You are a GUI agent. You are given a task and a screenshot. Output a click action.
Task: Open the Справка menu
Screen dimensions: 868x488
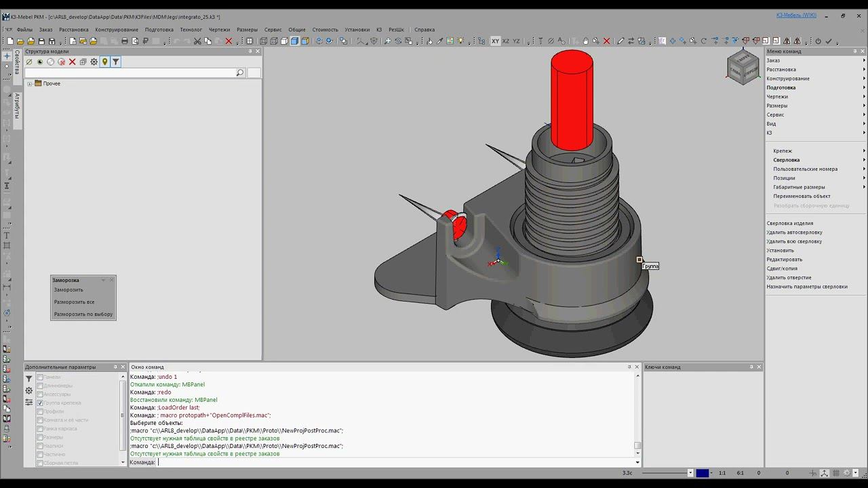click(x=424, y=30)
